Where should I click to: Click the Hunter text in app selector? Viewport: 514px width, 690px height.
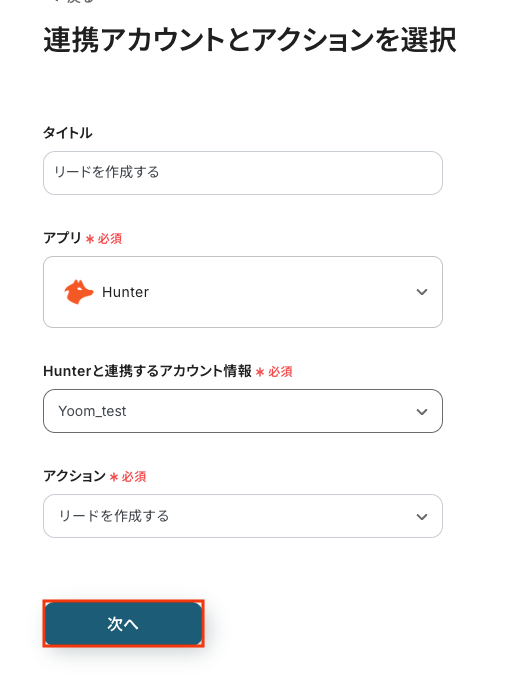coord(125,292)
